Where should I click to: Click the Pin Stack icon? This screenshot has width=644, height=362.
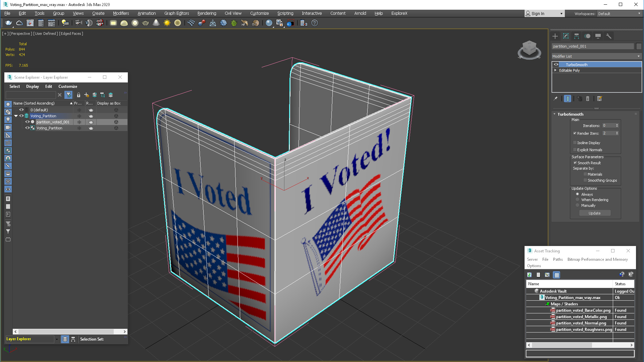pyautogui.click(x=555, y=99)
